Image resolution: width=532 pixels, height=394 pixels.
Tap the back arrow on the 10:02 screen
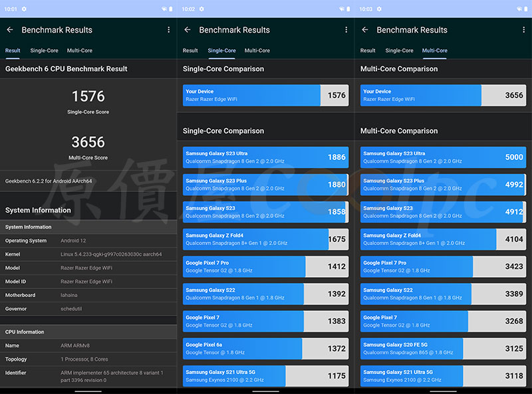click(188, 30)
